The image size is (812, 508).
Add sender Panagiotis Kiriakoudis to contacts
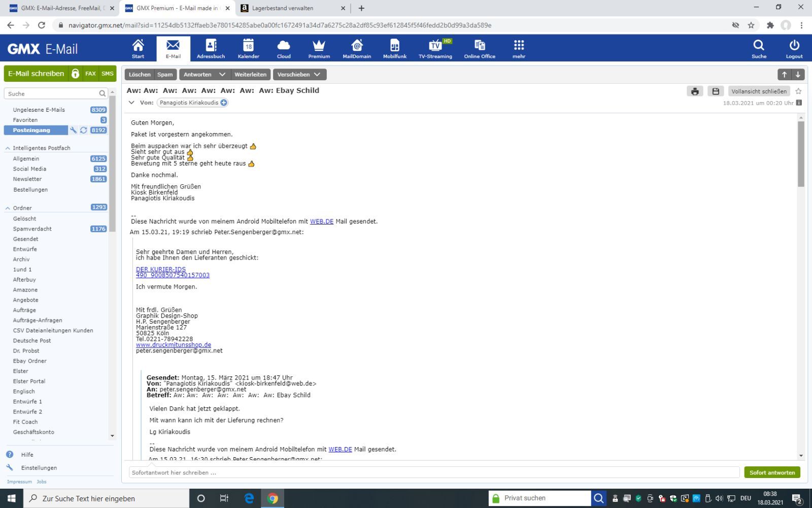pyautogui.click(x=224, y=103)
